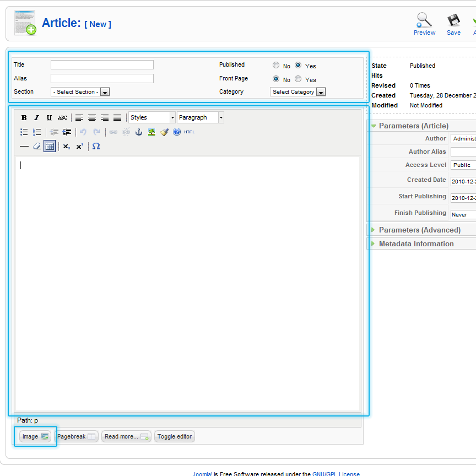Click the Image button below editor
The height and width of the screenshot is (476, 476).
pos(35,436)
